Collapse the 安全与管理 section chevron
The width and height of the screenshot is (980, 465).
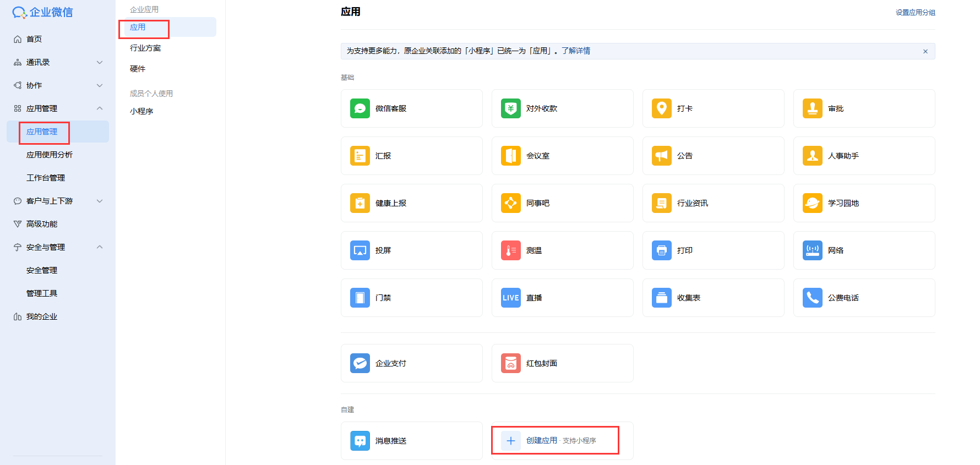100,247
